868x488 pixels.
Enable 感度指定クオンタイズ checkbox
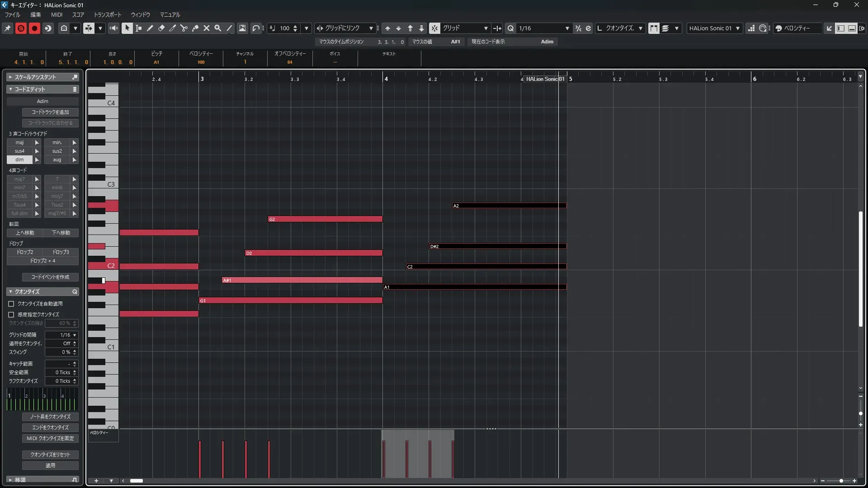pyautogui.click(x=11, y=314)
